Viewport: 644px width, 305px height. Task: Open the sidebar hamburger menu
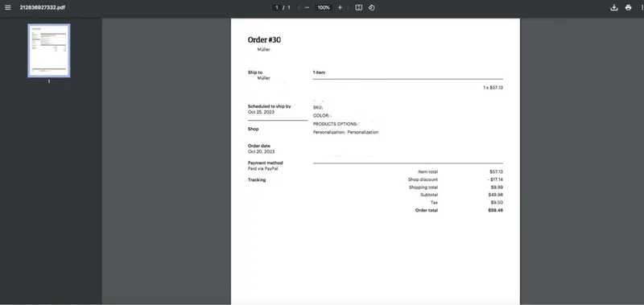tap(8, 7)
